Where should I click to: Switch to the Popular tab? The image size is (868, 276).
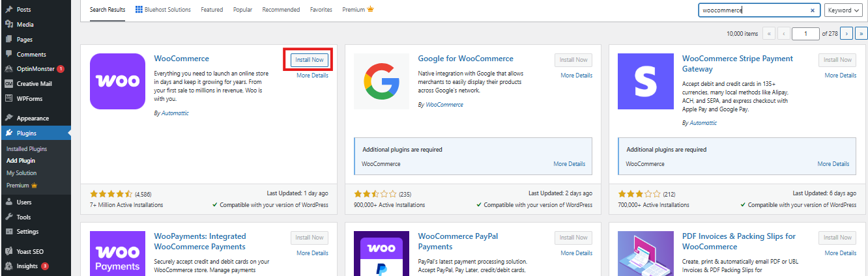pyautogui.click(x=242, y=10)
